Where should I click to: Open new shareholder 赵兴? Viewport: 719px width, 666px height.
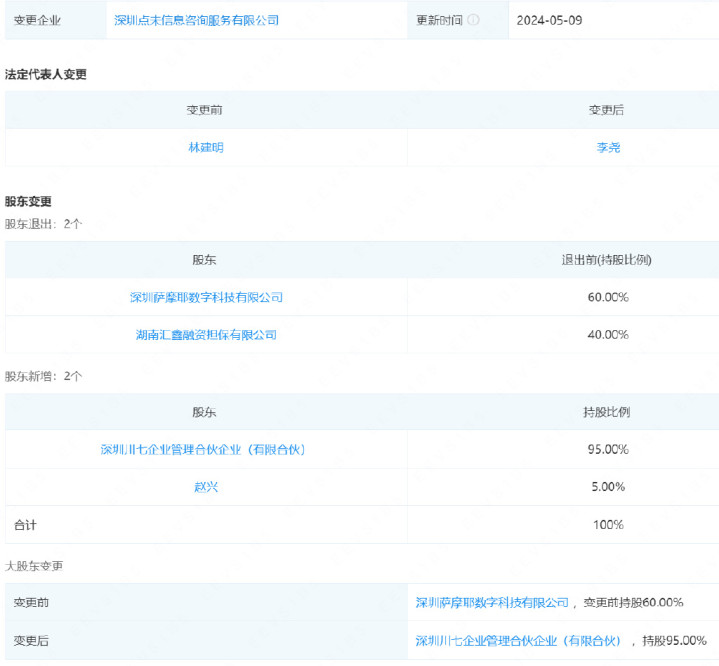(x=206, y=487)
